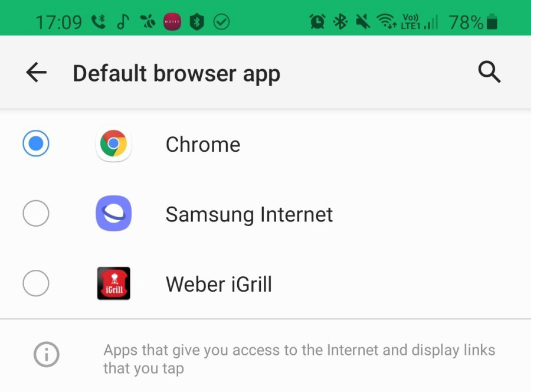Select the Weber iGrill radio button
Screen dimensions: 537x392
tap(36, 283)
